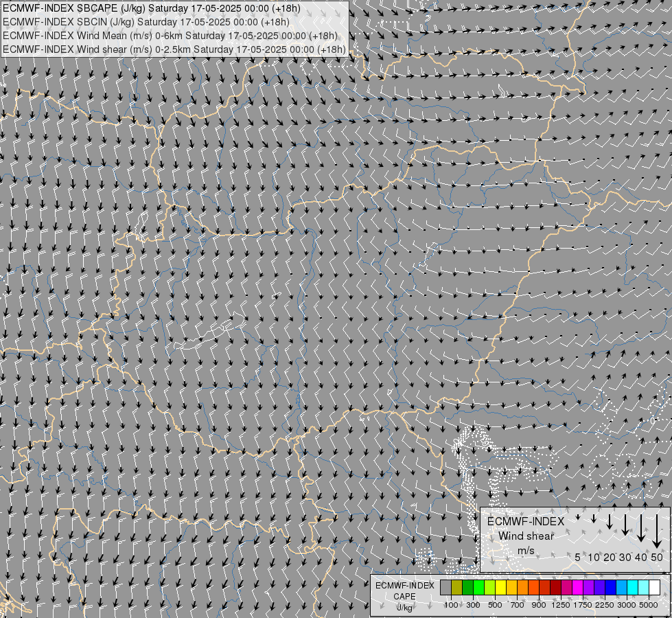Click the '50' value in the wind shear legend
Image resolution: width=672 pixels, height=618 pixels.
[657, 557]
